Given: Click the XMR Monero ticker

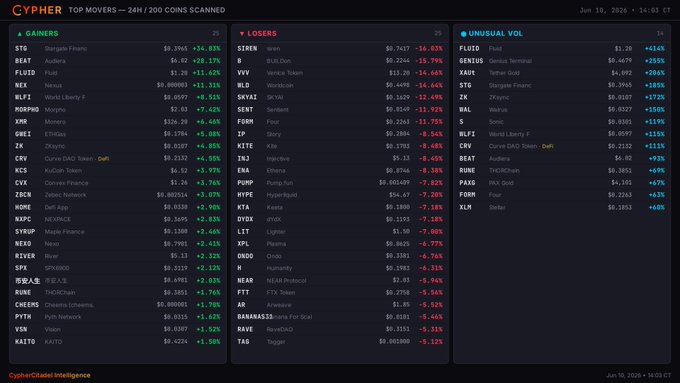Looking at the screenshot, I should coord(21,122).
